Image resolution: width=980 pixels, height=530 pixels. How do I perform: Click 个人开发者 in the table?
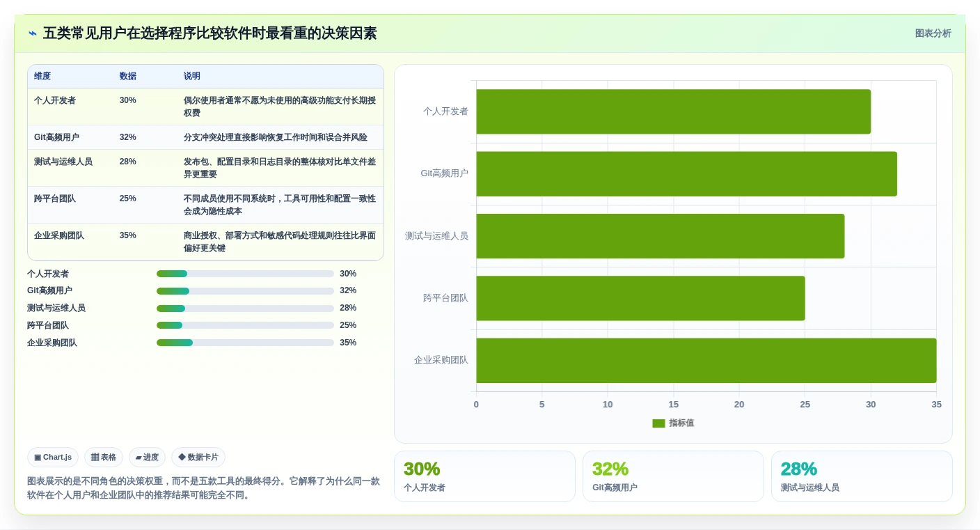point(55,100)
